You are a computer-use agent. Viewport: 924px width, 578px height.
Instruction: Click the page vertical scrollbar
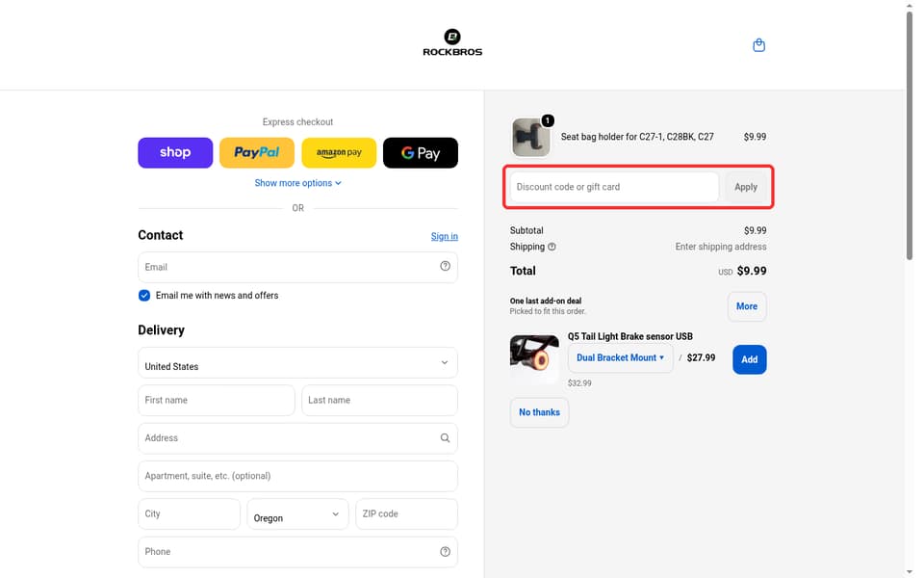pyautogui.click(x=910, y=136)
